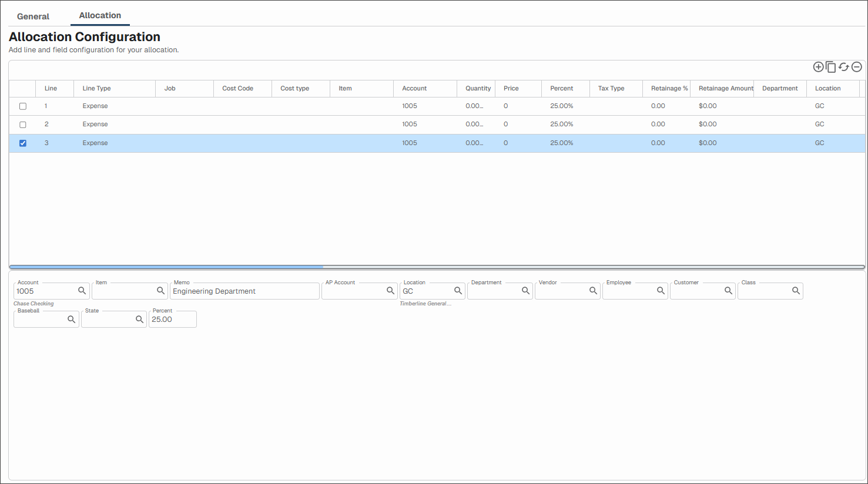868x484 pixels.
Task: Open the Location lookup search icon
Action: (x=458, y=291)
